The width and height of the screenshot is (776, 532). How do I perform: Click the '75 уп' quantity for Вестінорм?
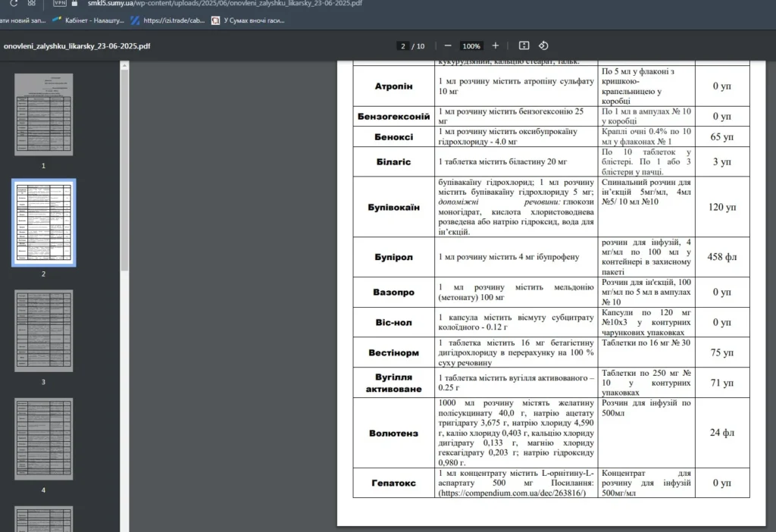point(721,352)
